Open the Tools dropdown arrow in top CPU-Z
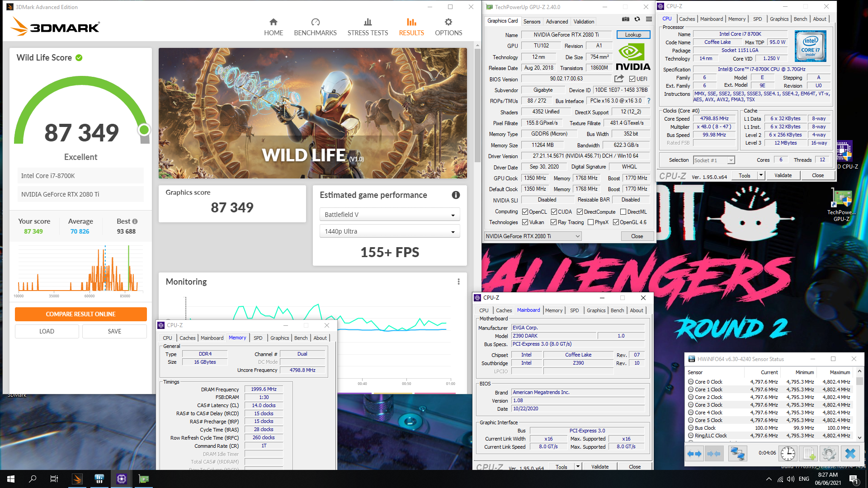 (x=761, y=175)
